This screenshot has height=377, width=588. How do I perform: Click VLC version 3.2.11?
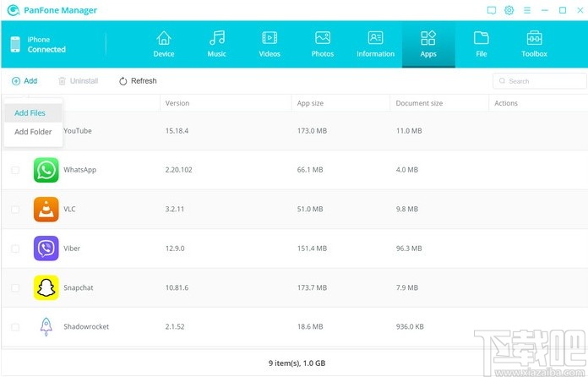click(x=175, y=209)
